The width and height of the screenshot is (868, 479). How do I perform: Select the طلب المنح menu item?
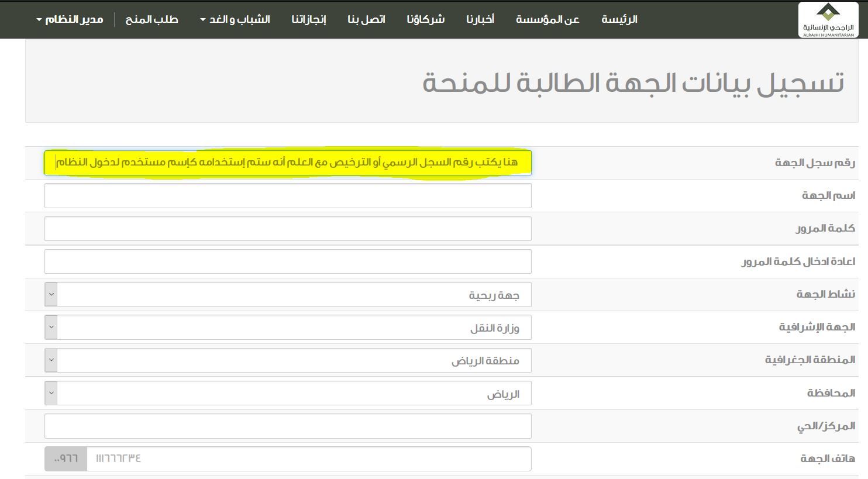pos(151,19)
